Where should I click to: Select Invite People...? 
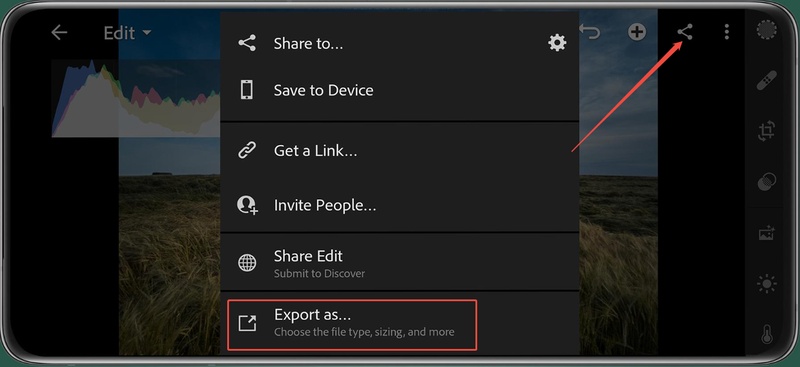pyautogui.click(x=399, y=205)
